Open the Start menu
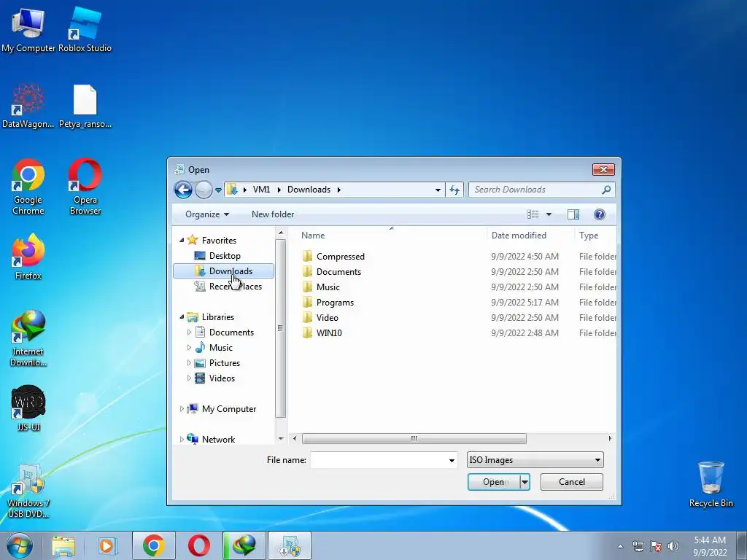Screen dimensions: 747x560 coord(20,545)
